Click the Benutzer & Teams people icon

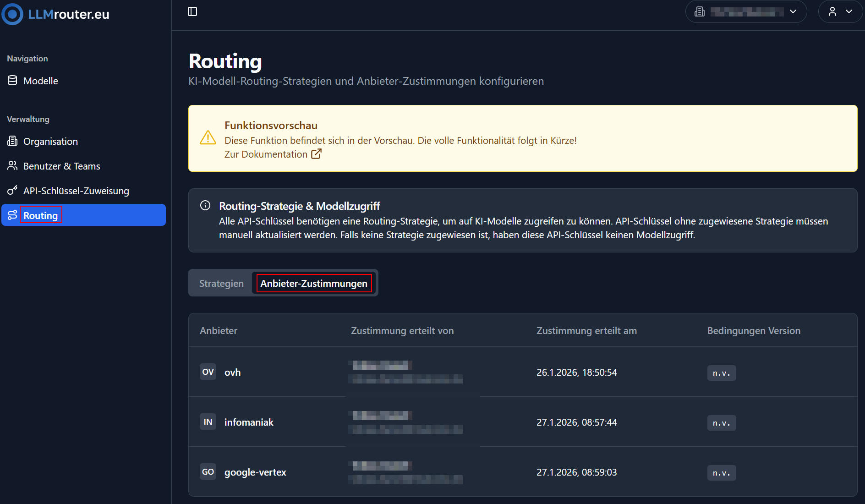pos(12,166)
